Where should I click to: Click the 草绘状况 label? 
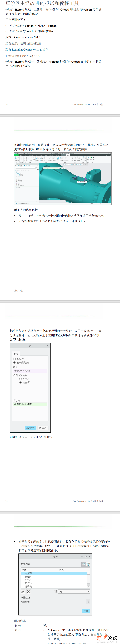25,597
